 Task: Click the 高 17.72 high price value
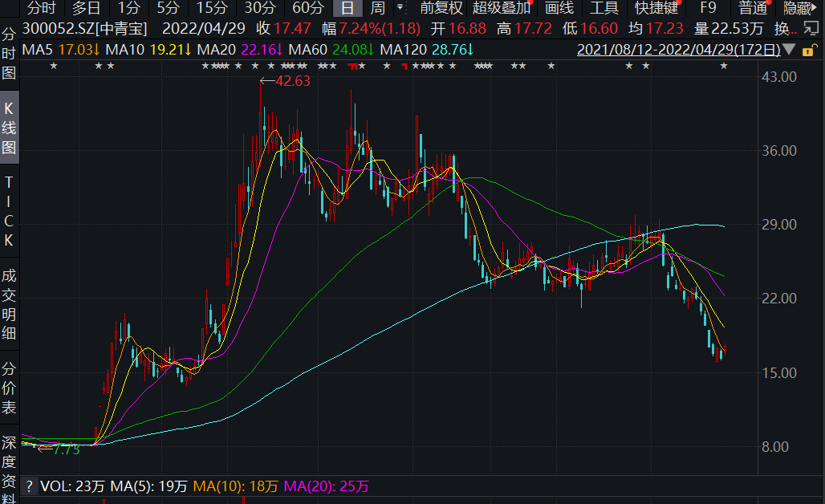[525, 28]
